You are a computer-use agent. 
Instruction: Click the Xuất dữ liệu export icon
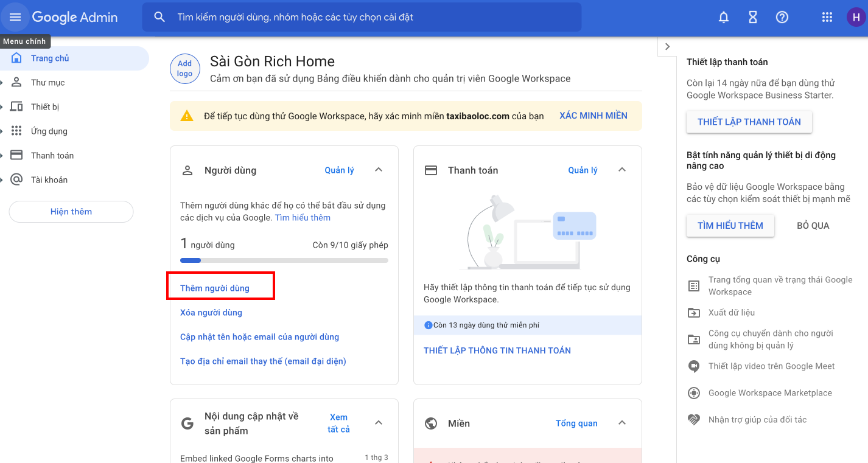(694, 313)
